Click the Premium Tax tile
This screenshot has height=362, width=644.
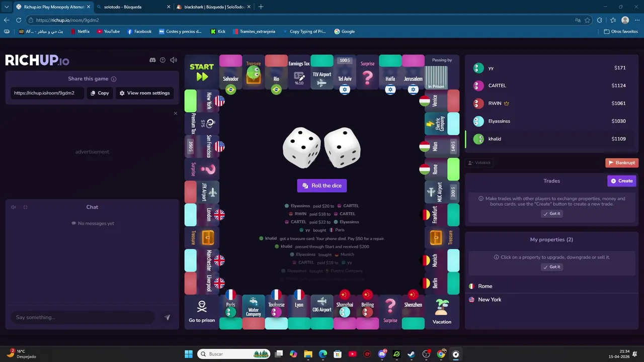(x=202, y=124)
